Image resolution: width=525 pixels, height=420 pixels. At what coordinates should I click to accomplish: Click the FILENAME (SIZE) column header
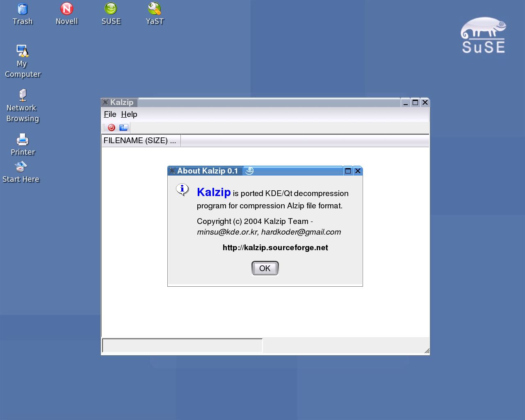(x=140, y=141)
